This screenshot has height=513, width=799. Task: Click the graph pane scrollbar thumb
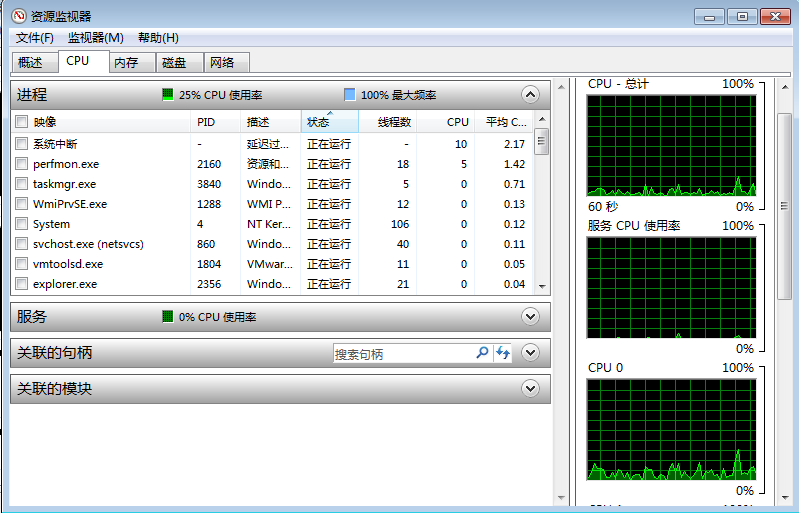pyautogui.click(x=785, y=206)
